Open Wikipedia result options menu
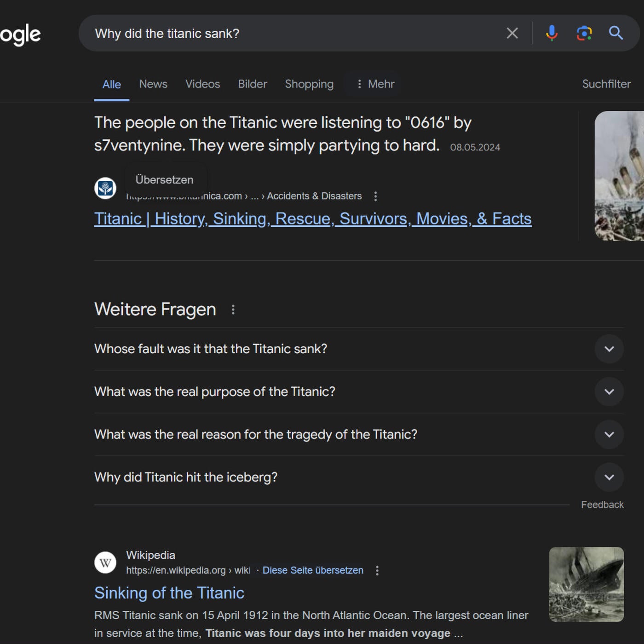Screen dimensions: 644x644 click(x=377, y=570)
